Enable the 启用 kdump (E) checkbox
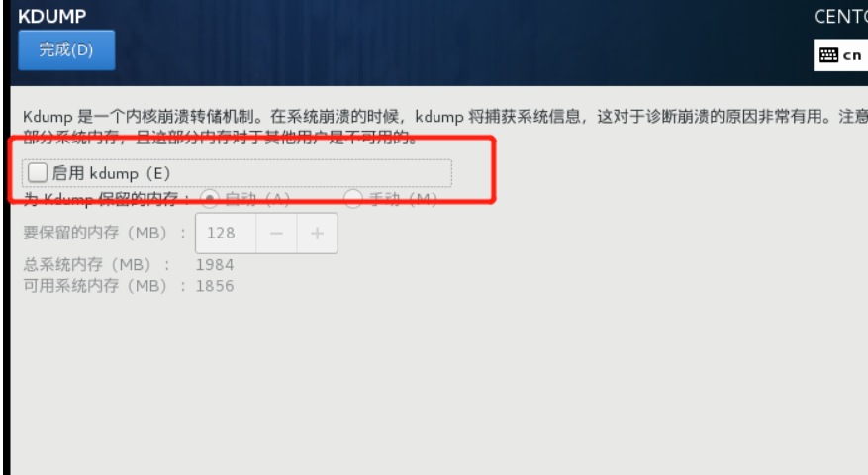This screenshot has width=868, height=475. [x=37, y=173]
